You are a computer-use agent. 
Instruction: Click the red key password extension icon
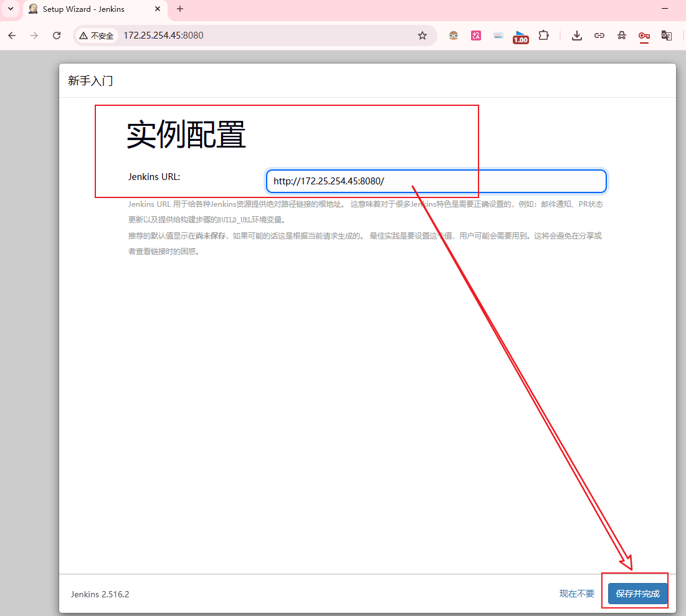644,36
